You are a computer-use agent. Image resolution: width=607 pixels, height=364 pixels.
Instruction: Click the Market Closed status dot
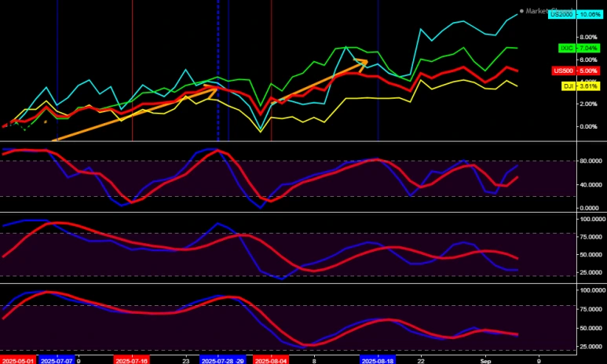521,11
